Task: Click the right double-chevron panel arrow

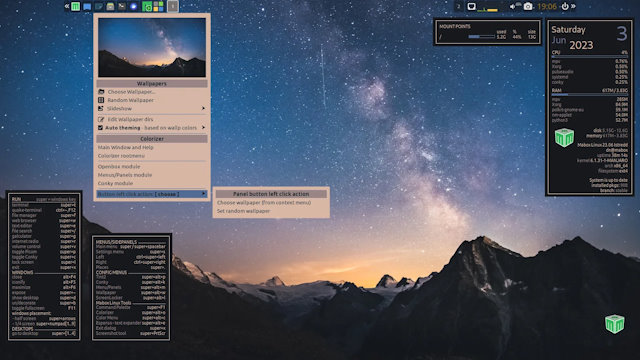Action: point(573,6)
